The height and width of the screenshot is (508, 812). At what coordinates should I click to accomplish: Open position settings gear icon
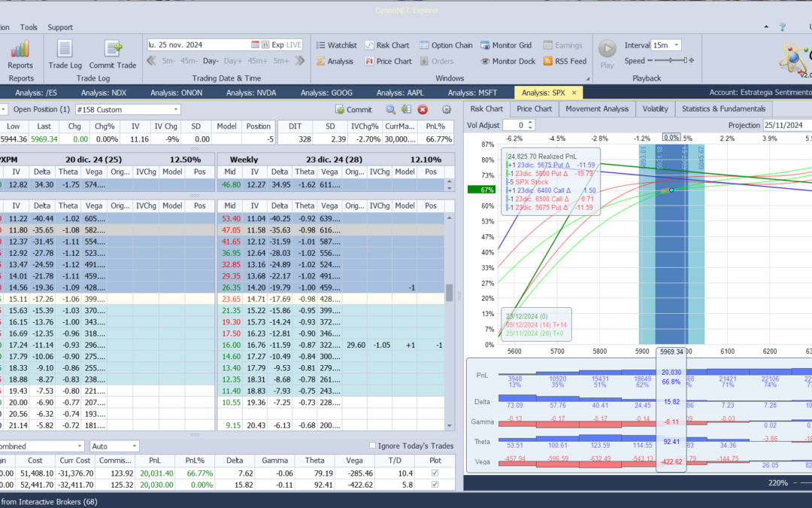447,110
